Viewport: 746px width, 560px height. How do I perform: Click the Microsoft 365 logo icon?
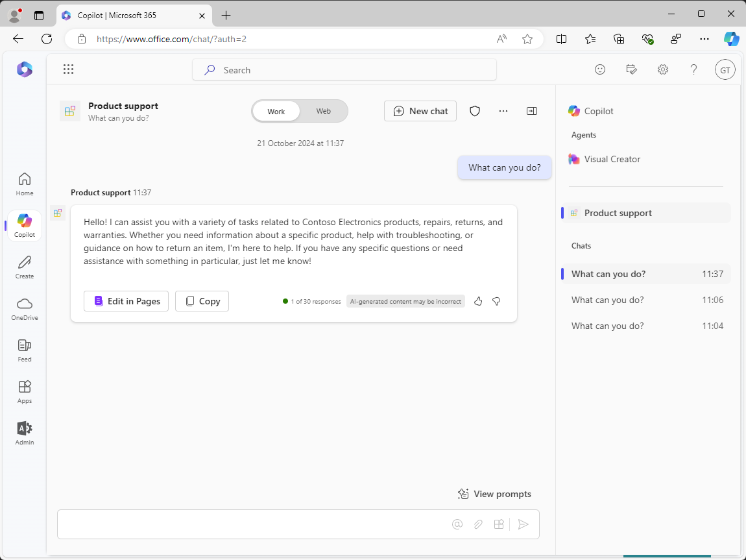click(x=25, y=69)
